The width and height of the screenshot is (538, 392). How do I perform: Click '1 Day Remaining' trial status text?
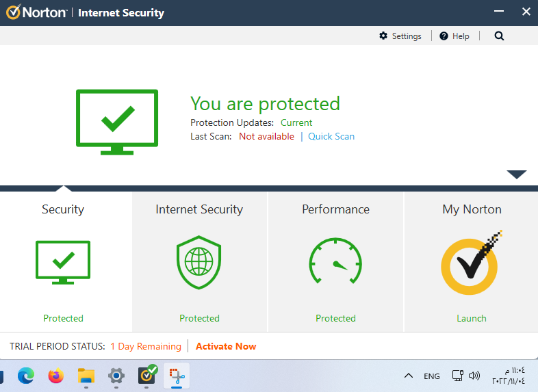(146, 346)
